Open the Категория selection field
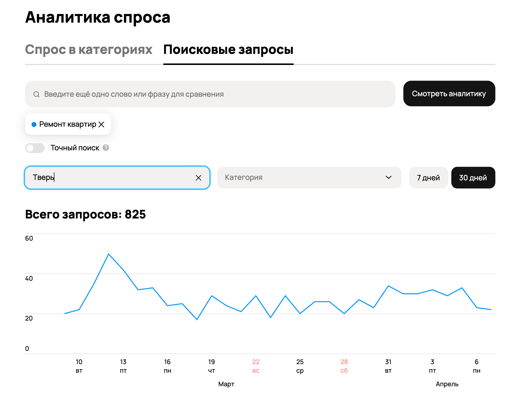Viewport: 532px width, 403px height. click(x=295, y=177)
